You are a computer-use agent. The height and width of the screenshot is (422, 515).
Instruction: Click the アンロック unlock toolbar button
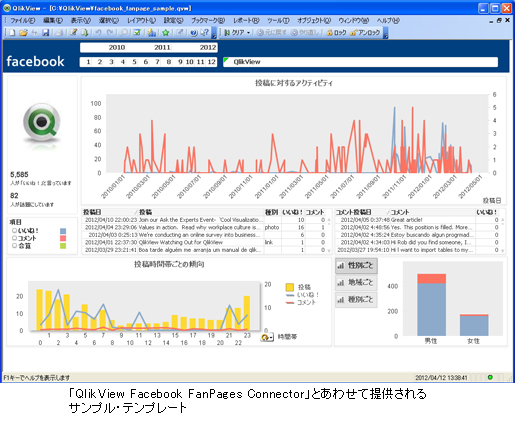coord(365,32)
